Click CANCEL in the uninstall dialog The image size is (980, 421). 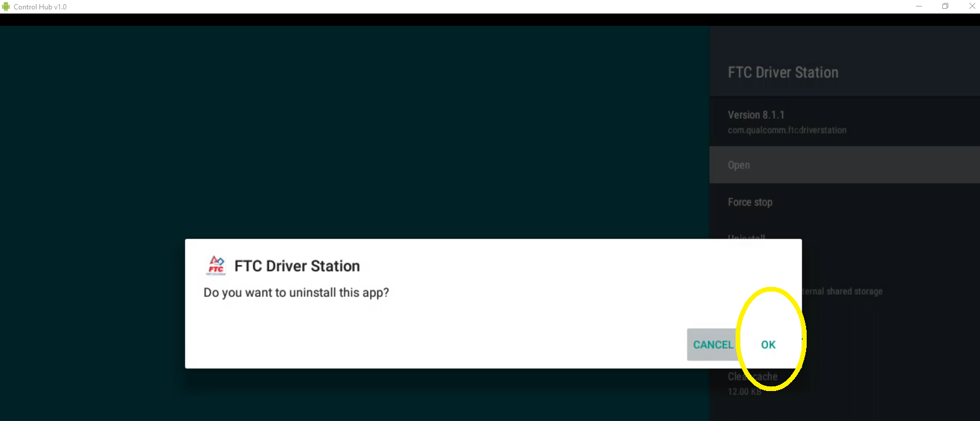point(713,345)
